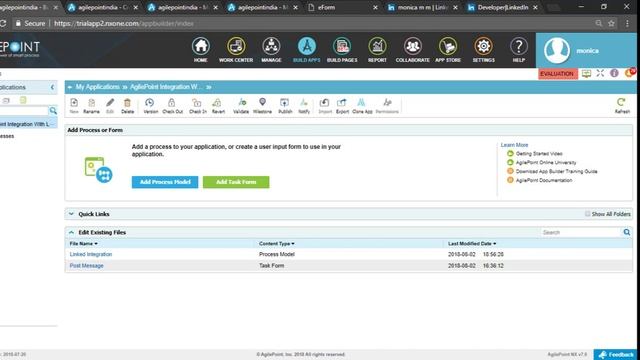Click the Export toolbar icon
640x360 pixels.
pyautogui.click(x=342, y=103)
